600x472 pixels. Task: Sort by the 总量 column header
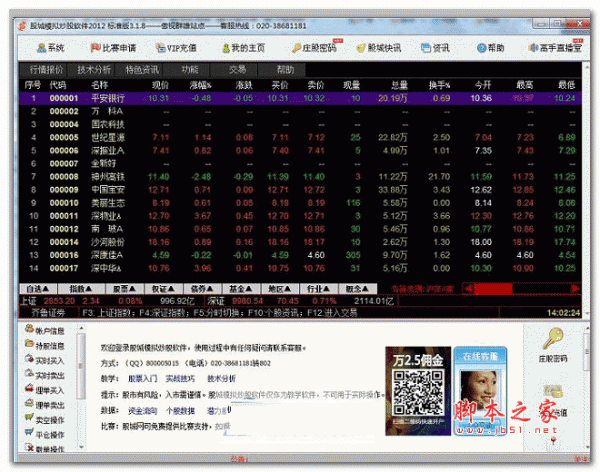point(399,85)
